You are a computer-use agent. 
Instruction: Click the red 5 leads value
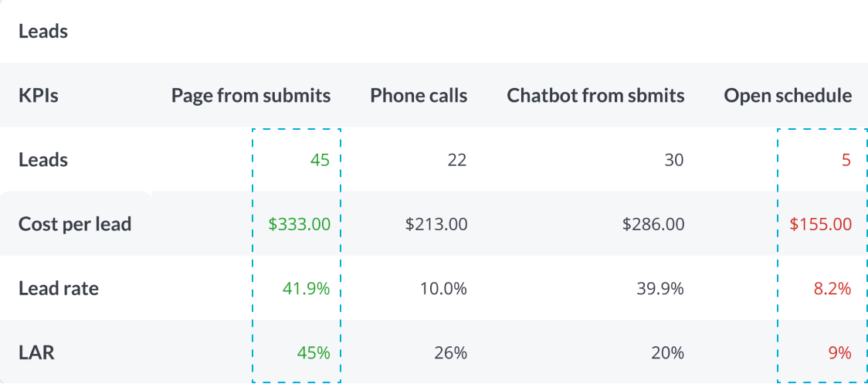pos(846,161)
